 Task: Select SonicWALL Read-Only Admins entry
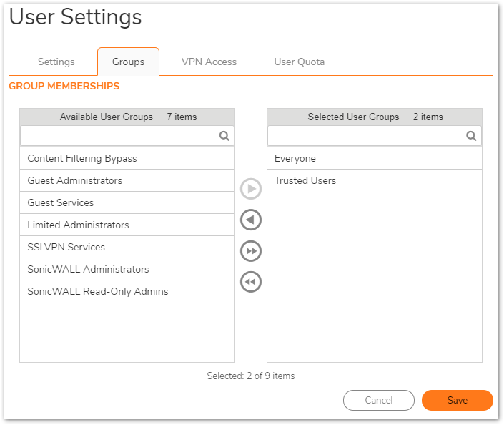[x=98, y=291]
